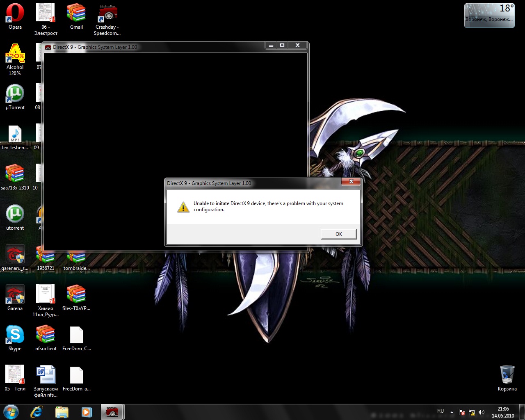Image resolution: width=525 pixels, height=420 pixels.
Task: Select the nfsuclient archive icon
Action: click(46, 338)
